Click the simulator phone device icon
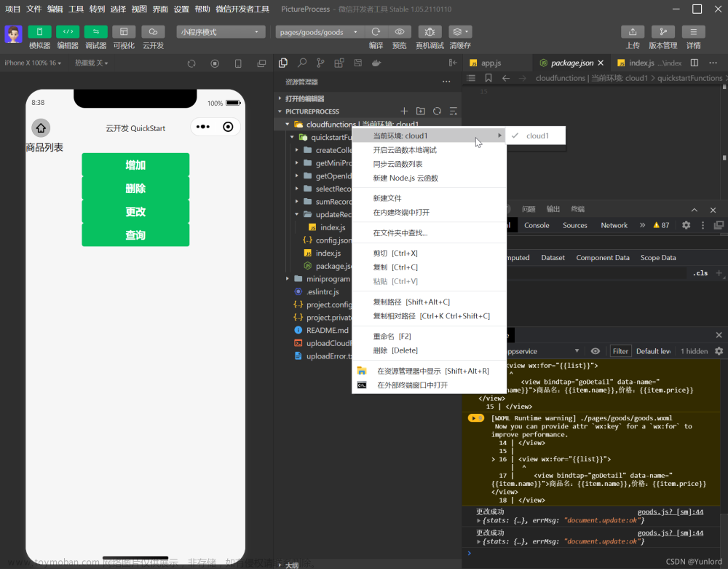The width and height of the screenshot is (728, 569). click(238, 63)
